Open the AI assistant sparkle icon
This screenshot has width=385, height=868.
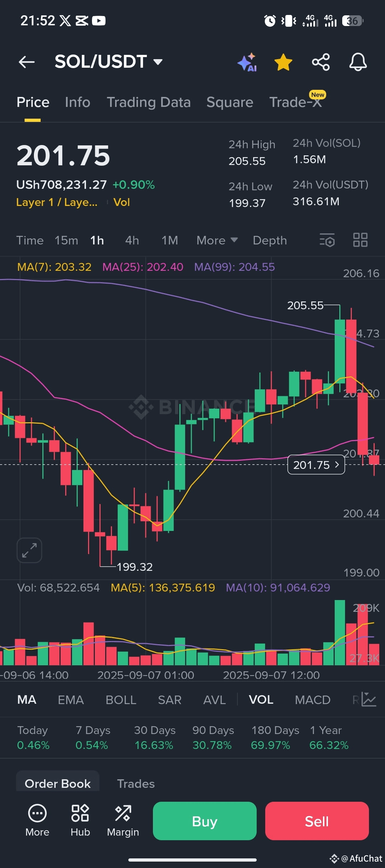click(x=247, y=62)
